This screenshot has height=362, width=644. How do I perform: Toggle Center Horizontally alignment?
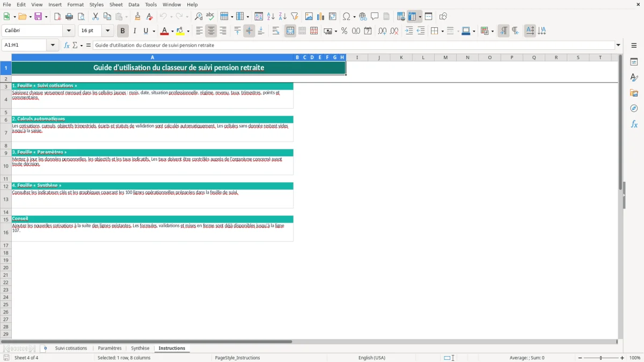click(x=211, y=31)
